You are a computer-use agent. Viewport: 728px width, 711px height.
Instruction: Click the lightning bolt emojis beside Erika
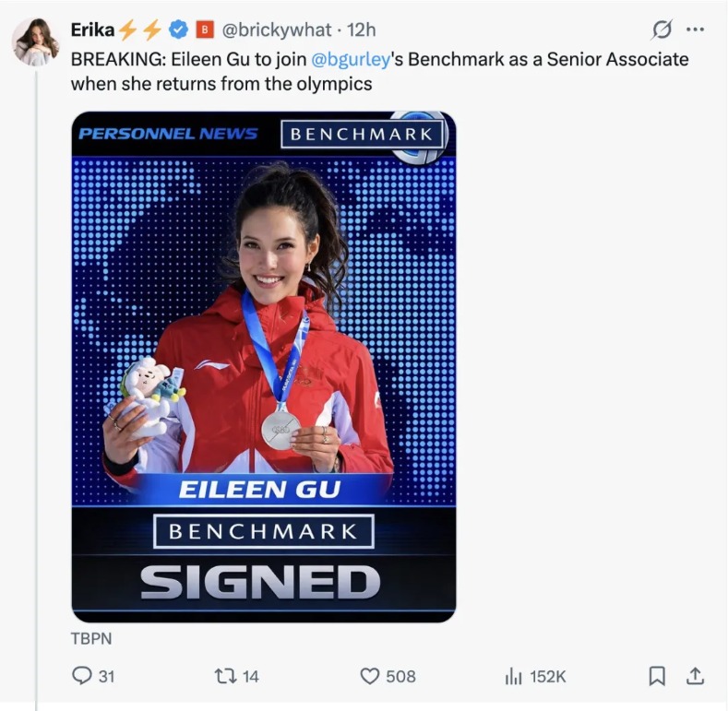click(139, 30)
